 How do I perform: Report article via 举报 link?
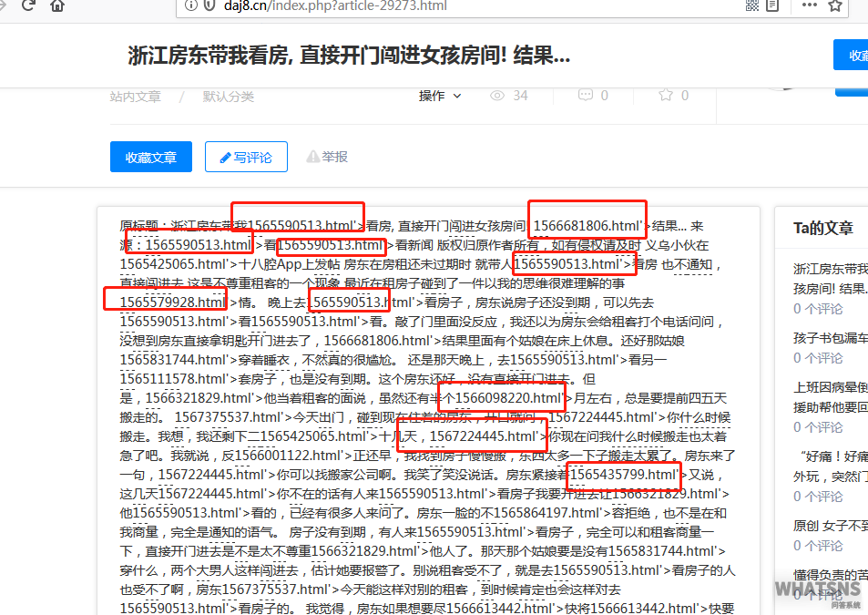(327, 157)
